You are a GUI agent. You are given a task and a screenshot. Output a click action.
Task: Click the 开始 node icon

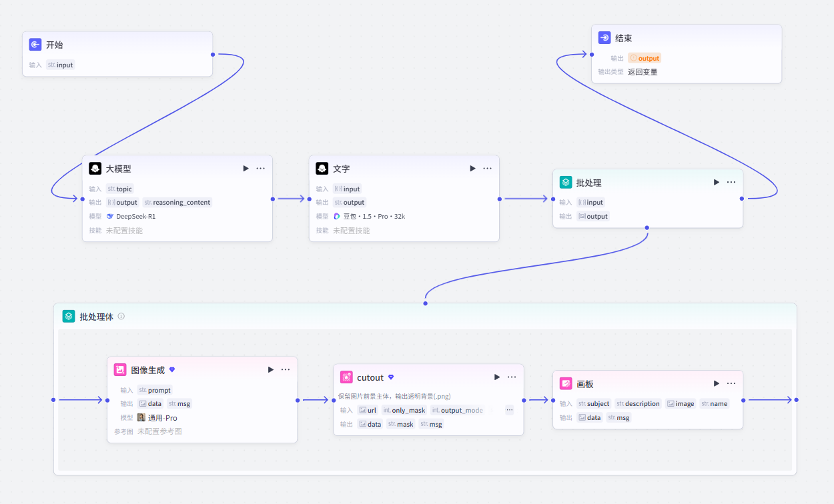coord(35,45)
